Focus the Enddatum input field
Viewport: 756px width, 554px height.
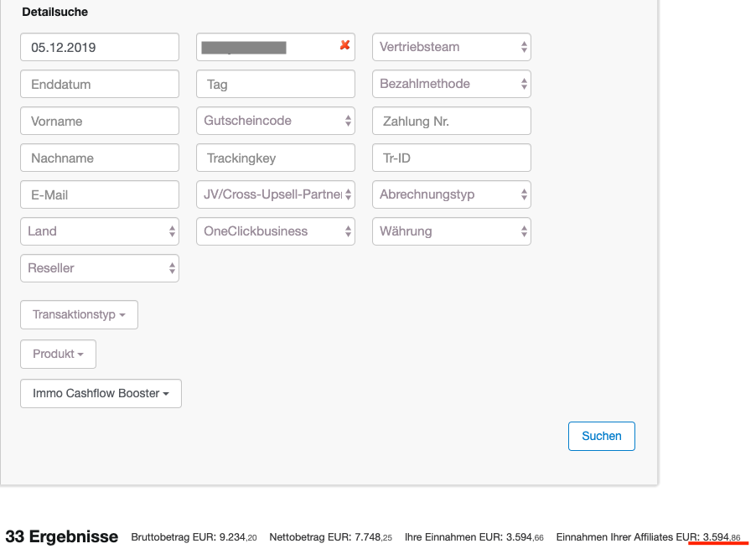click(99, 84)
